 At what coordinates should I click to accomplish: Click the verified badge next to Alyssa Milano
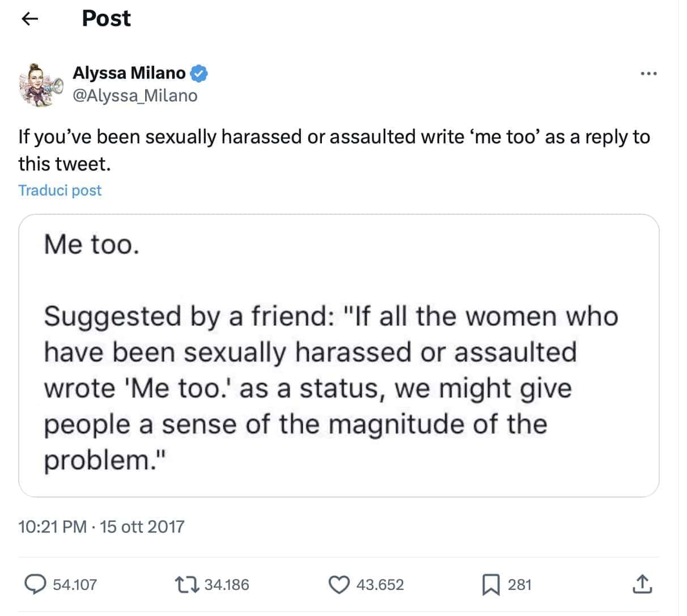tap(200, 73)
